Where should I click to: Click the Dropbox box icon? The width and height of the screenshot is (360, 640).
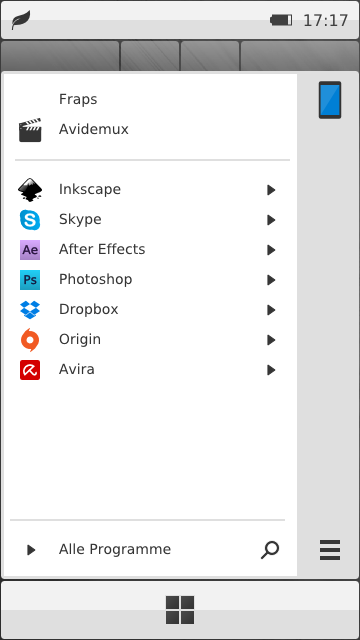(x=30, y=310)
